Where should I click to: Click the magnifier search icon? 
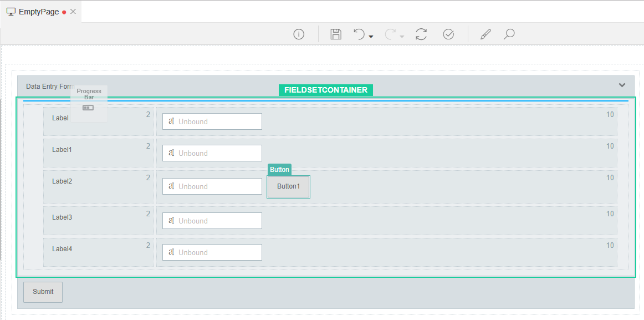click(509, 34)
